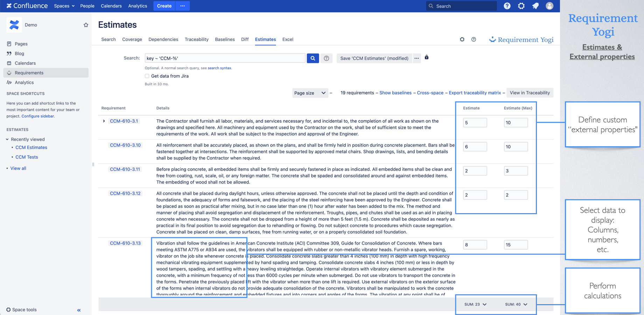Viewport: 644px width, 315px height.
Task: Collapse the sidebar with double-chevron icon
Action: (79, 310)
